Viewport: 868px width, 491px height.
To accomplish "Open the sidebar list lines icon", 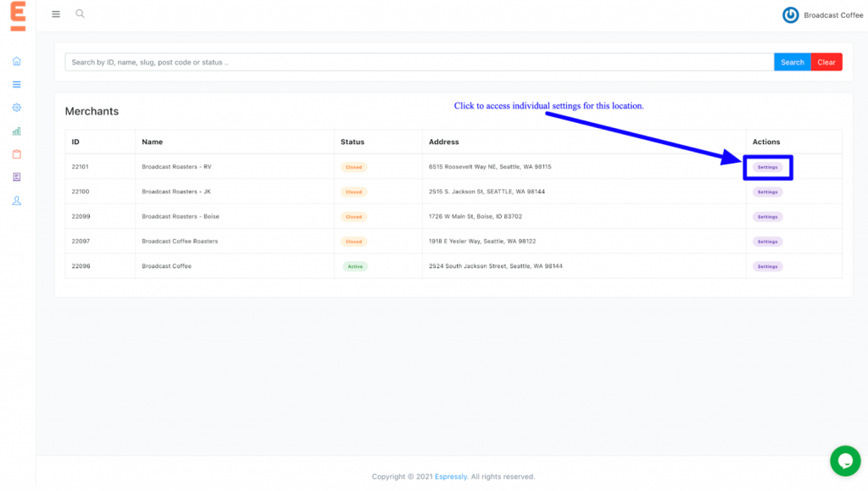I will (x=17, y=85).
